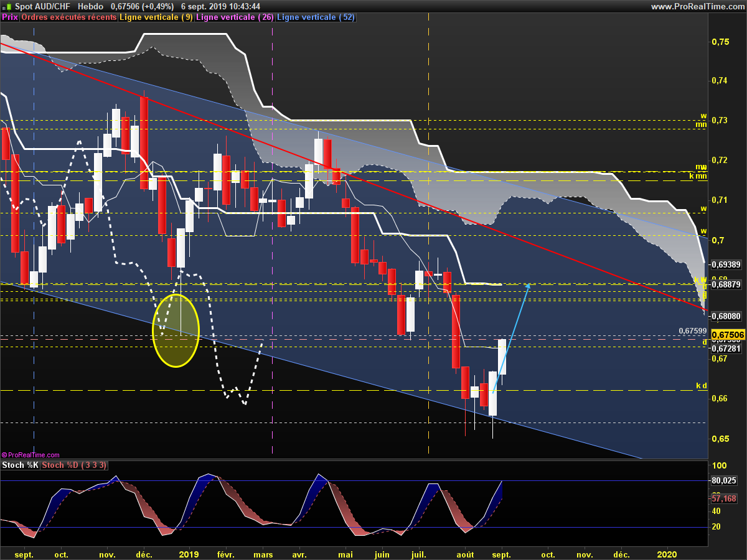This screenshot has width=747, height=560.
Task: Click the Stoch %K indicator label
Action: (19, 465)
